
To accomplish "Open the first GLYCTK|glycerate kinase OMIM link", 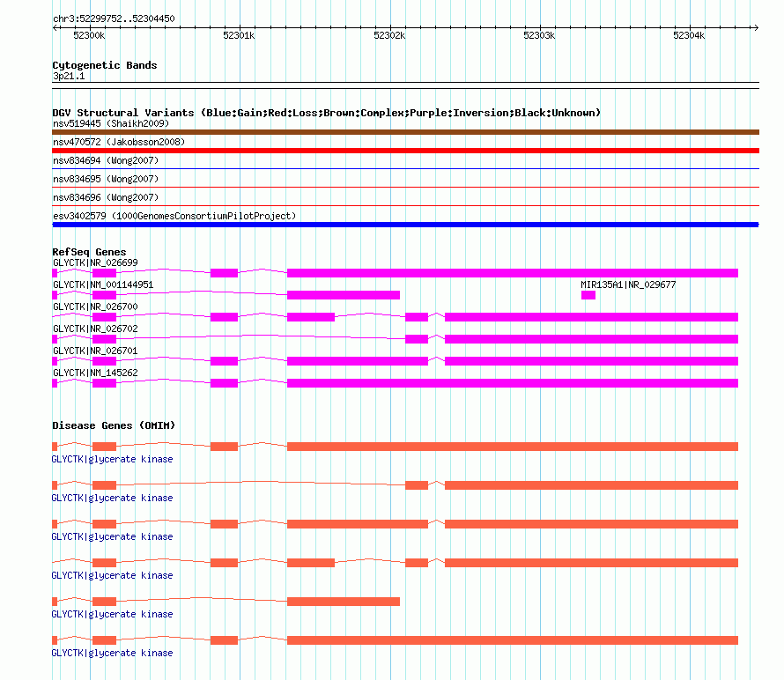I will tap(112, 459).
